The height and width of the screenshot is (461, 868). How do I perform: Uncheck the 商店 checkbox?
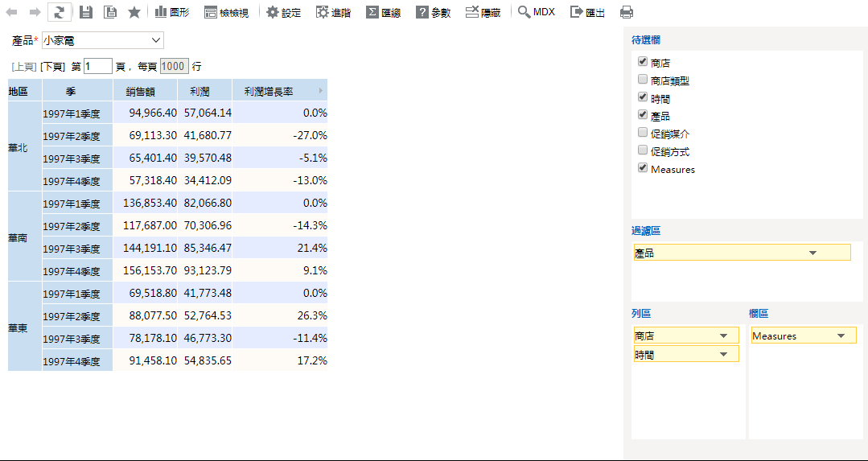click(642, 62)
